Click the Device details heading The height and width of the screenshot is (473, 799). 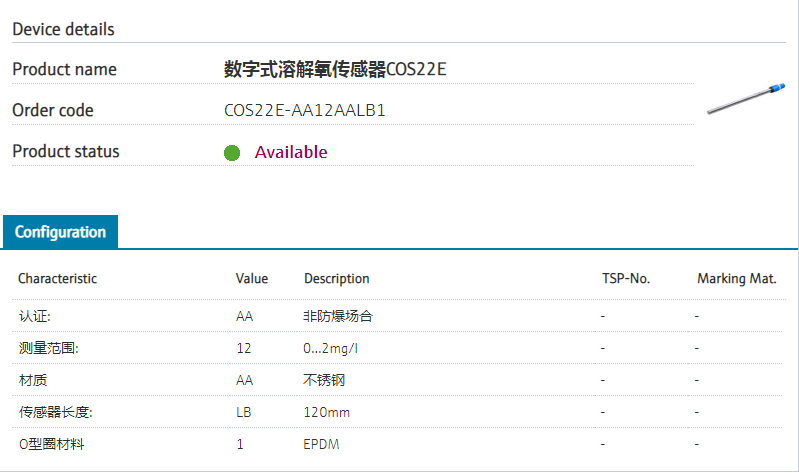pos(63,29)
